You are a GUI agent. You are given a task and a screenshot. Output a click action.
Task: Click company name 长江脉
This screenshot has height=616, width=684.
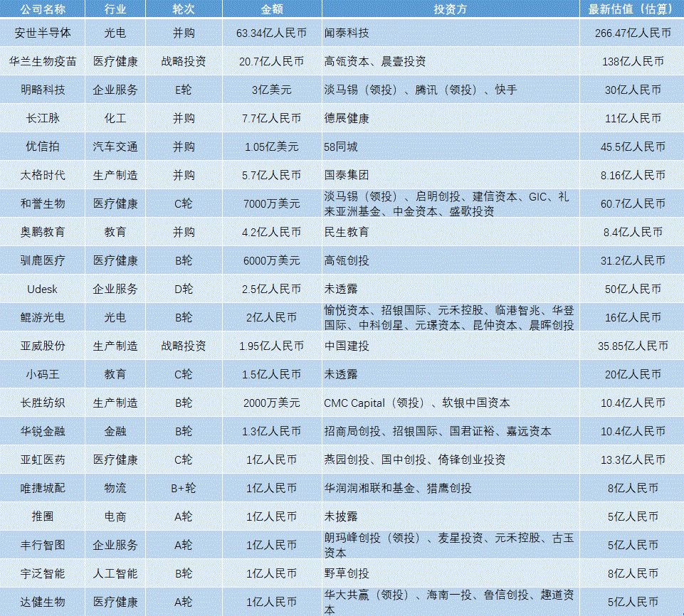point(42,117)
